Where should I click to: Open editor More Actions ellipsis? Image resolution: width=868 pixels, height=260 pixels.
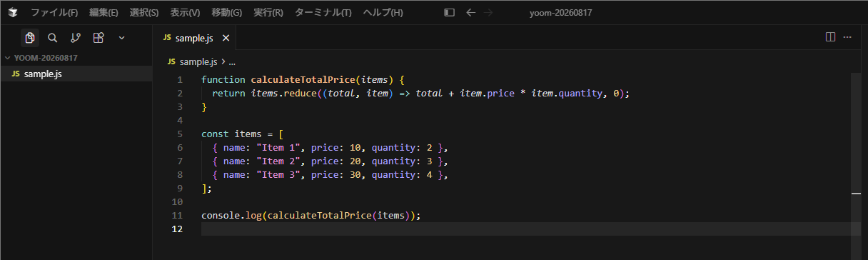pyautogui.click(x=848, y=37)
